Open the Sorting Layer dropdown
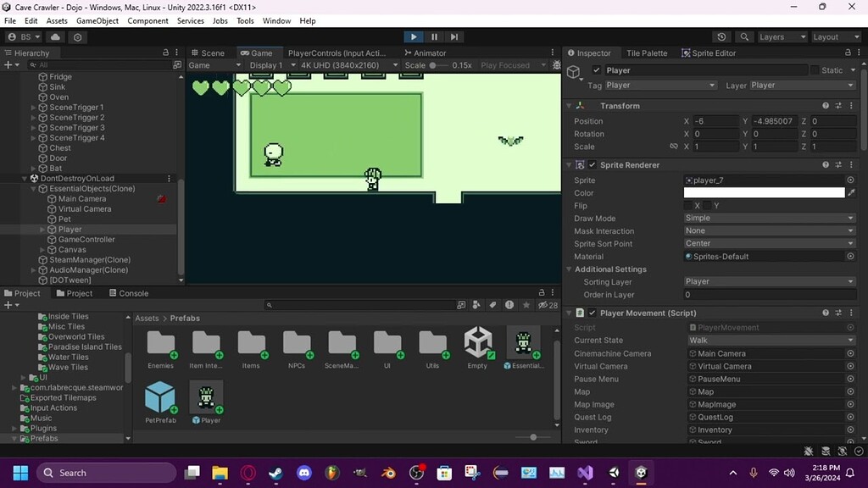 point(768,281)
